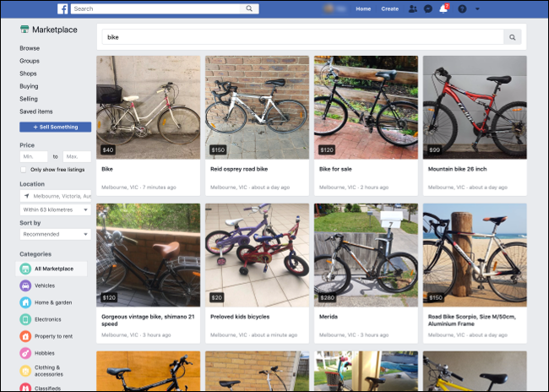Click the Marketplace search magnifier button

click(x=512, y=37)
